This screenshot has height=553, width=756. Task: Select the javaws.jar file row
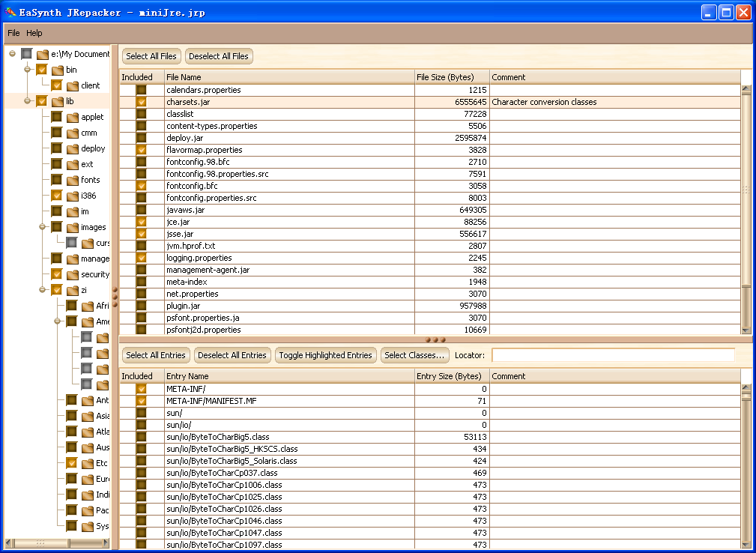(429, 211)
